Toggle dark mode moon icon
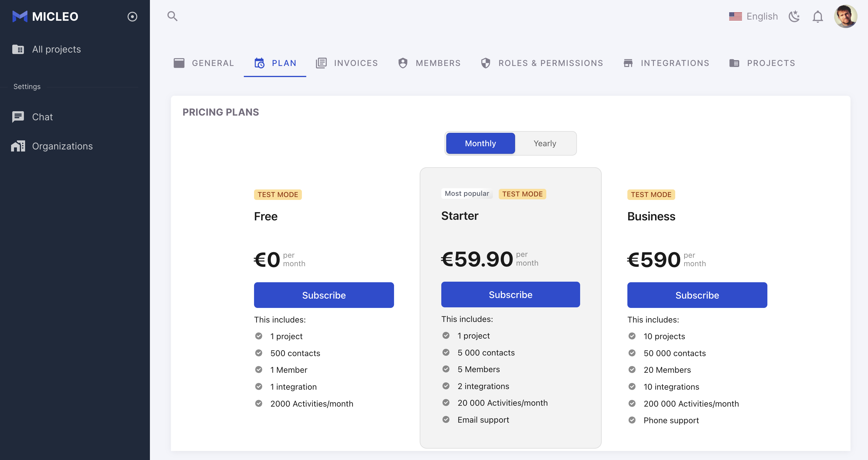This screenshot has width=868, height=460. pyautogui.click(x=794, y=16)
